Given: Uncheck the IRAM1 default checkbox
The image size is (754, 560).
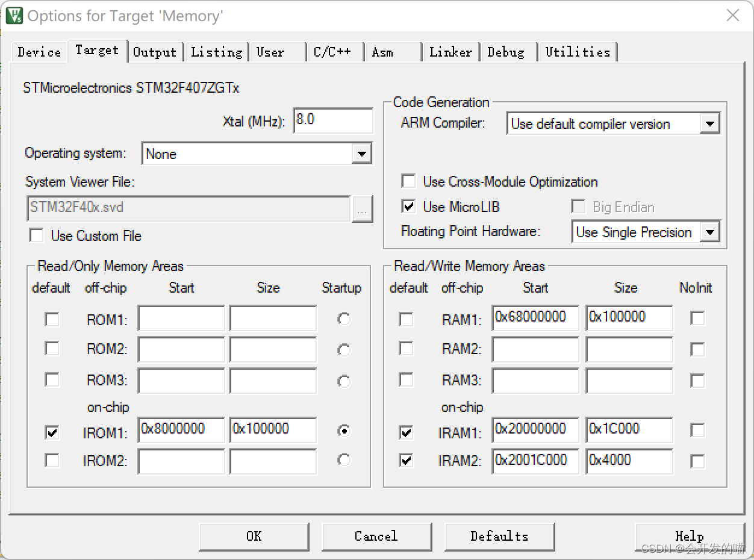Looking at the screenshot, I should coord(407,432).
